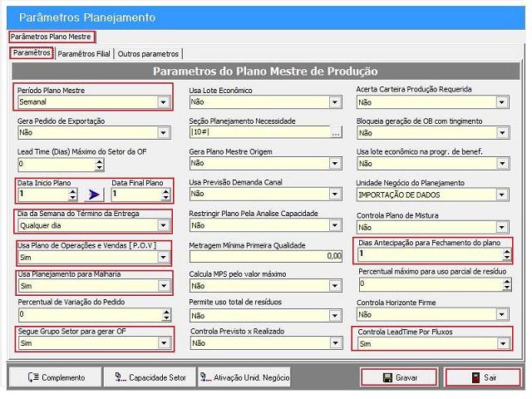Screen dimensions: 532x399
Task: Increase Data Inicio Plano spinner value
Action: click(x=73, y=191)
